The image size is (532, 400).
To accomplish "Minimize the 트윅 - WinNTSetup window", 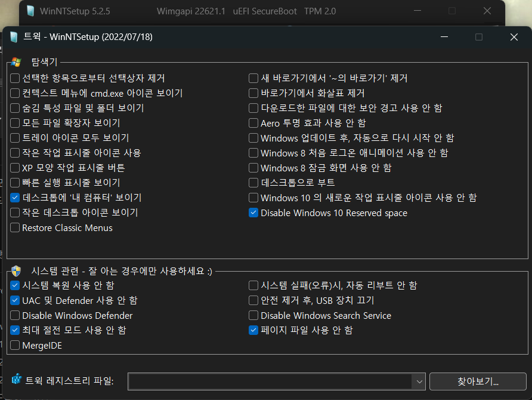I will coord(444,36).
